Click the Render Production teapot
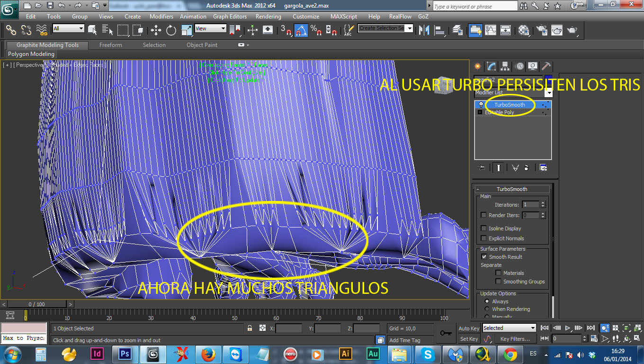This screenshot has width=644, height=364. (572, 30)
